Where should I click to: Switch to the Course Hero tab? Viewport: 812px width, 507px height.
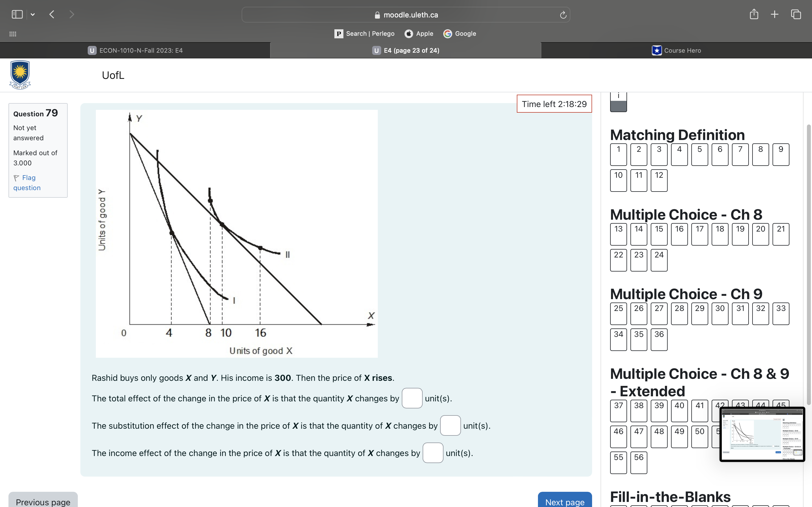676,50
